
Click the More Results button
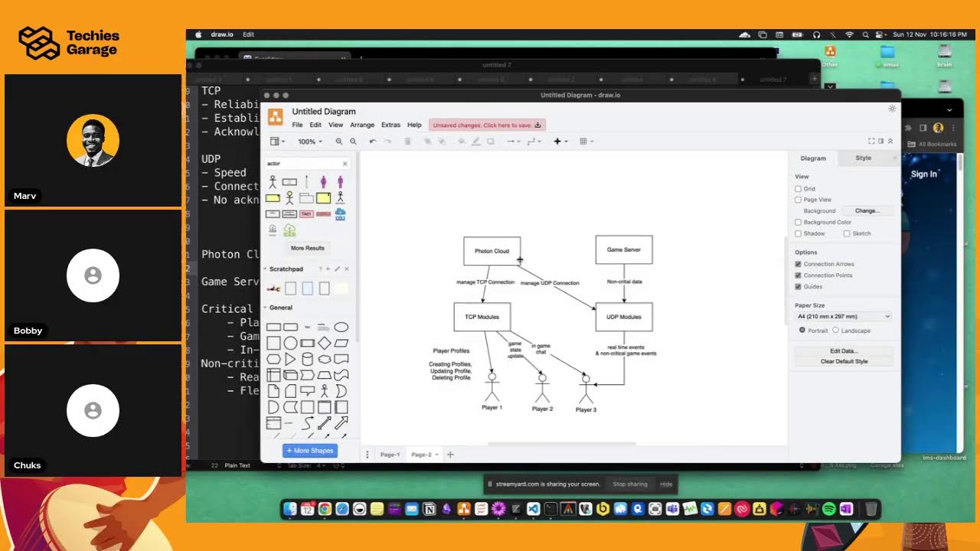308,248
